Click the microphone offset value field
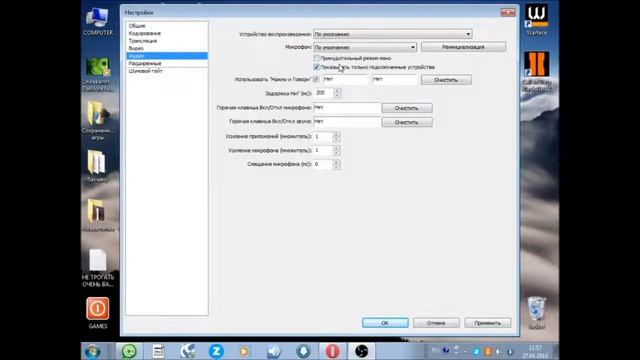Image resolution: width=640 pixels, height=360 pixels. [x=323, y=164]
